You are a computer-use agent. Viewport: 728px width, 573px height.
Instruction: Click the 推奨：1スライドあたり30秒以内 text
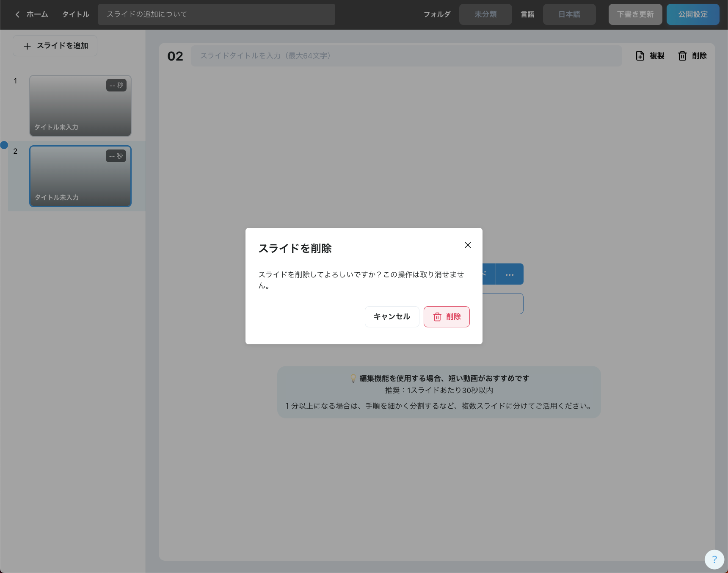click(439, 390)
